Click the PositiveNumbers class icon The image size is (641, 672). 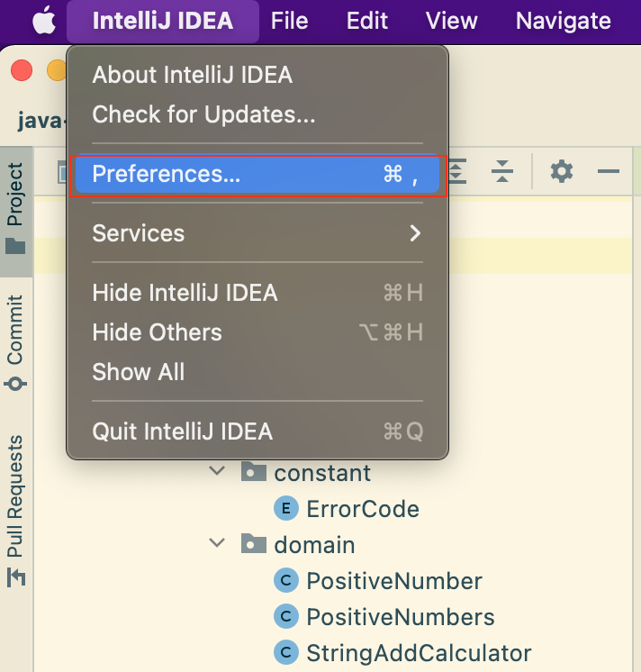286,617
